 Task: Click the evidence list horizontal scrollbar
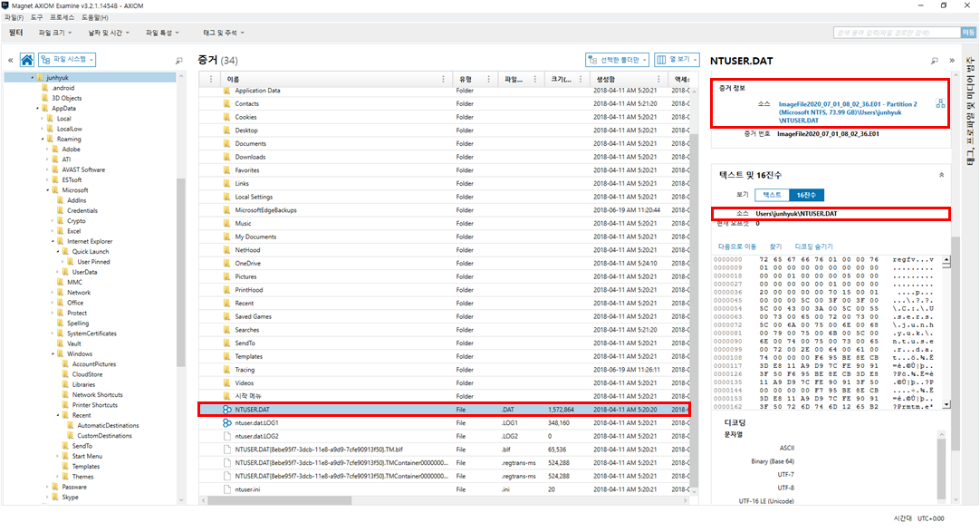[x=279, y=501]
